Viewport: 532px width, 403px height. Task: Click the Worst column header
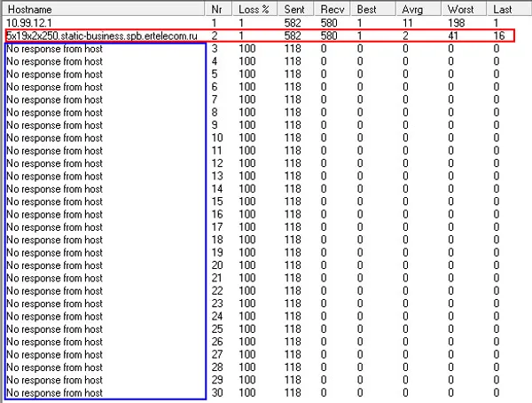(x=464, y=9)
